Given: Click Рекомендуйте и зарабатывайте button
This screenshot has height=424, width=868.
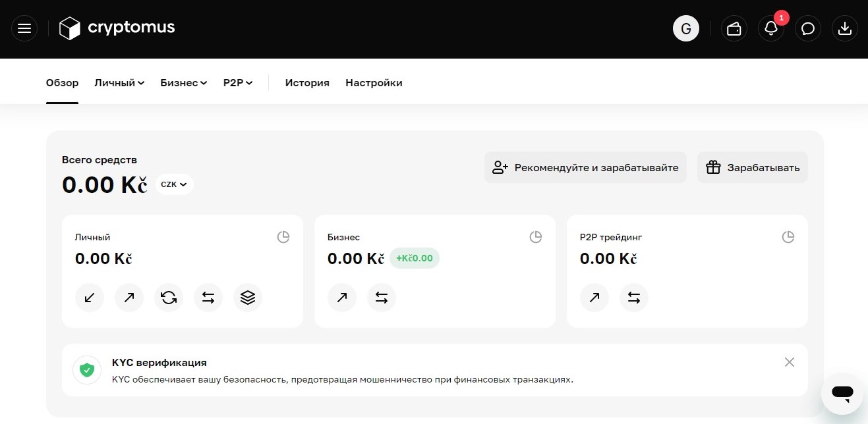Looking at the screenshot, I should [585, 167].
